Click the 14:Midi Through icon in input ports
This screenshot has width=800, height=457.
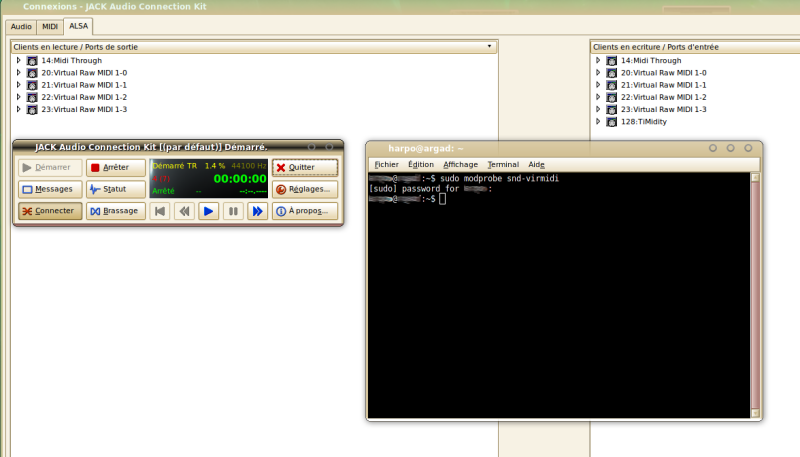612,61
